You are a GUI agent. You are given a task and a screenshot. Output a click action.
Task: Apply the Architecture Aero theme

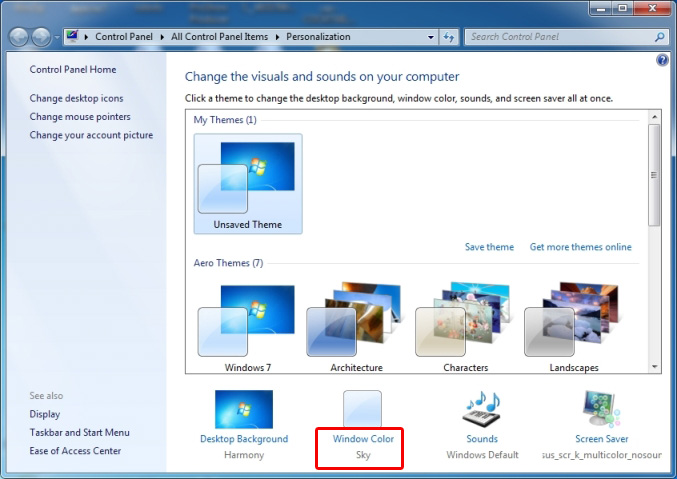click(357, 327)
